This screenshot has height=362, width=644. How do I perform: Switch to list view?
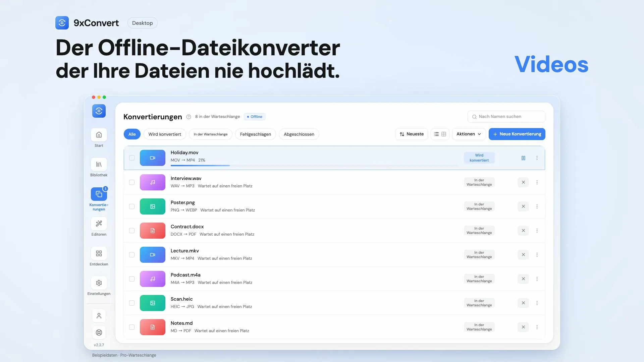[436, 134]
